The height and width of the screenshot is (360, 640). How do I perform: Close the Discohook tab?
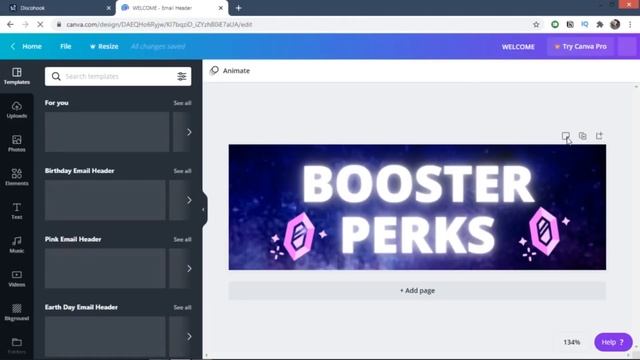pyautogui.click(x=108, y=8)
